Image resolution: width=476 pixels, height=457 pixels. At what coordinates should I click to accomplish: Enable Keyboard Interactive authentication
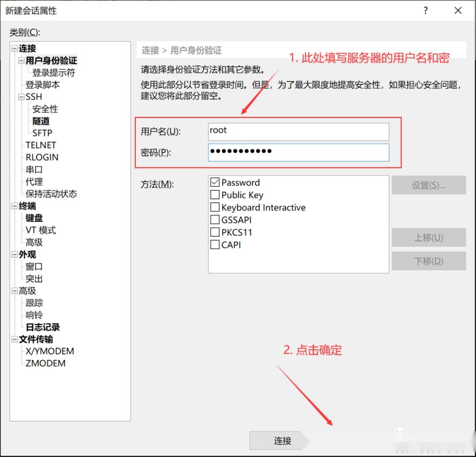[x=215, y=207]
